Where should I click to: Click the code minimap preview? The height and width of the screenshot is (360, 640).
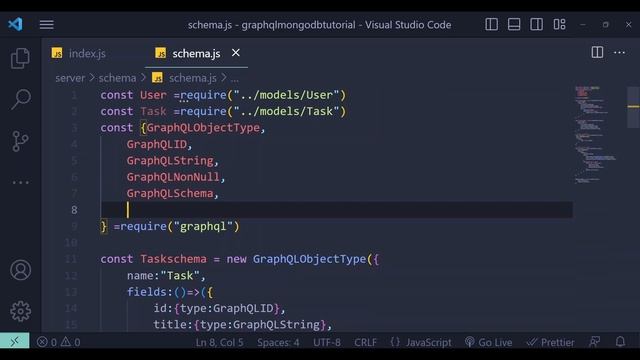tap(595, 135)
